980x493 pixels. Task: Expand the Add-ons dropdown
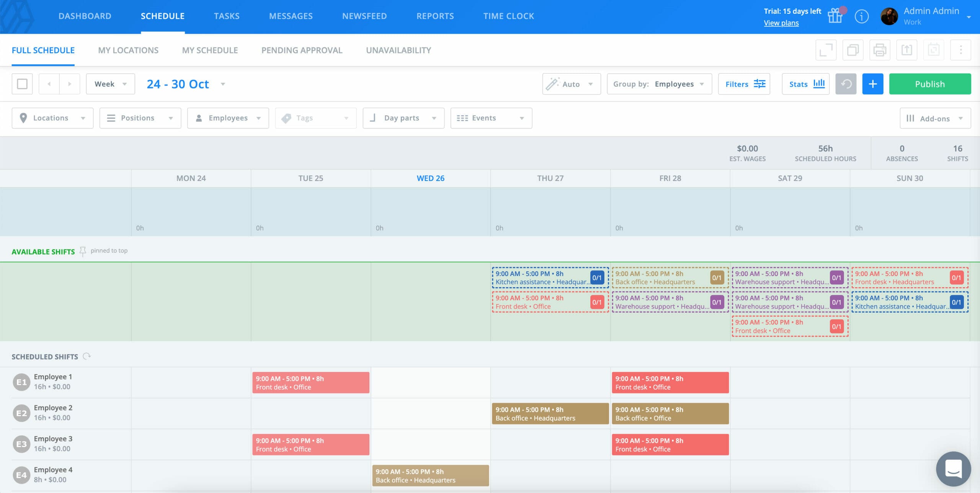pyautogui.click(x=935, y=118)
